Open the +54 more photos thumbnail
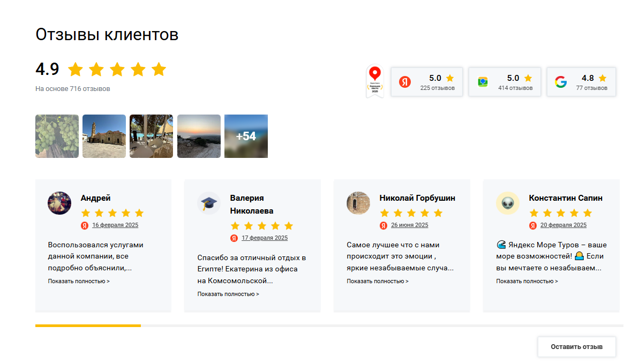Image resolution: width=639 pixels, height=364 pixels. pos(246,136)
